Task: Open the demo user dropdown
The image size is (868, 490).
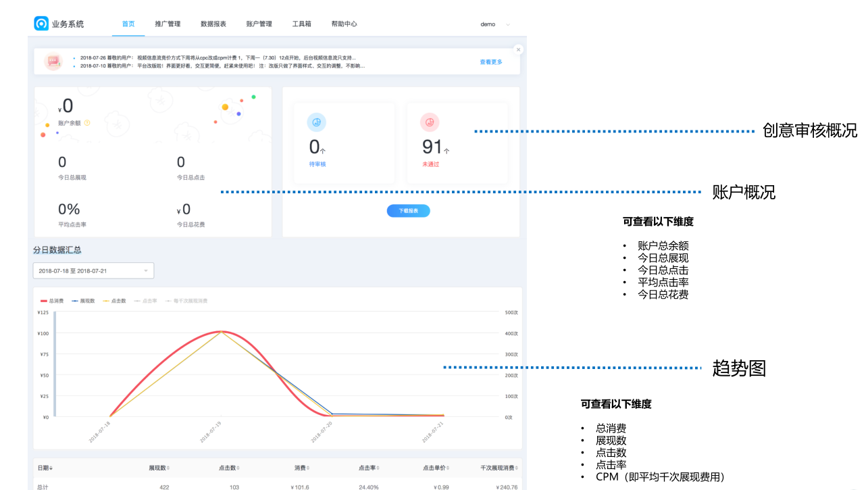Action: click(x=495, y=24)
